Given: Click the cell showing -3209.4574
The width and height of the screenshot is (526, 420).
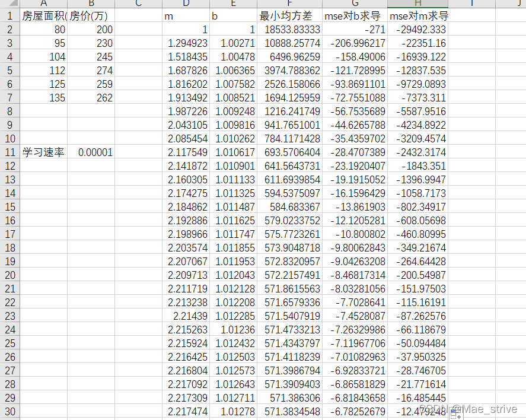Looking at the screenshot, I should [418, 139].
